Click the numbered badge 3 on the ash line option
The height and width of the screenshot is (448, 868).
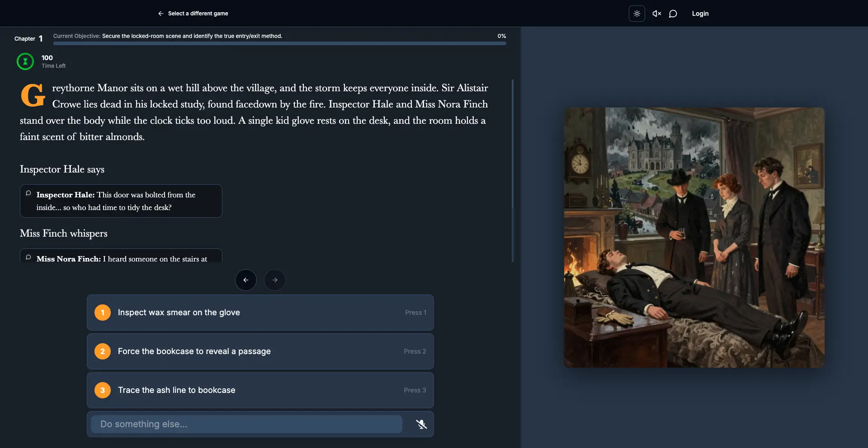pyautogui.click(x=103, y=390)
